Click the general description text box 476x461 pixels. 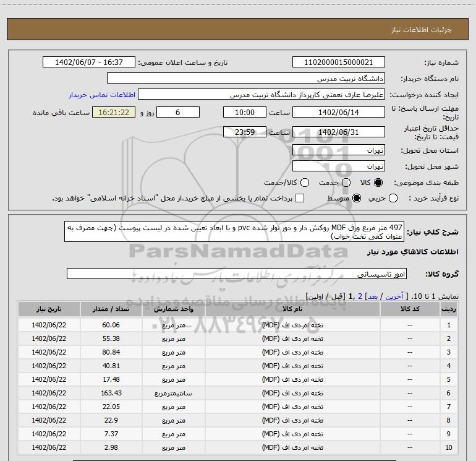click(x=234, y=231)
